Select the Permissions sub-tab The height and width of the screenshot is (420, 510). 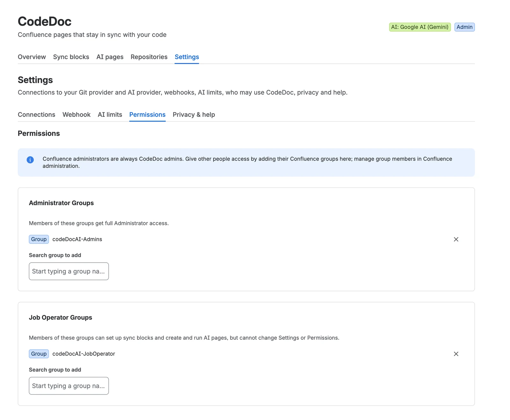[147, 114]
